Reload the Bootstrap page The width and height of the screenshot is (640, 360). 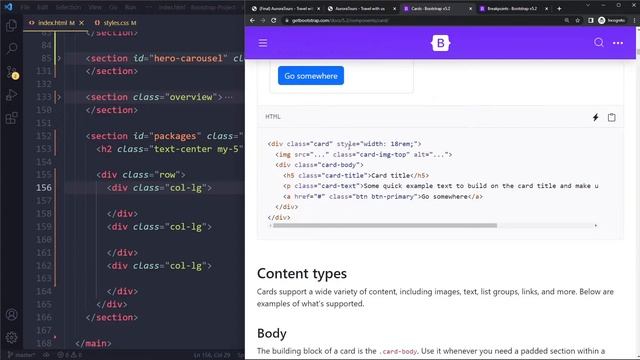click(273, 20)
